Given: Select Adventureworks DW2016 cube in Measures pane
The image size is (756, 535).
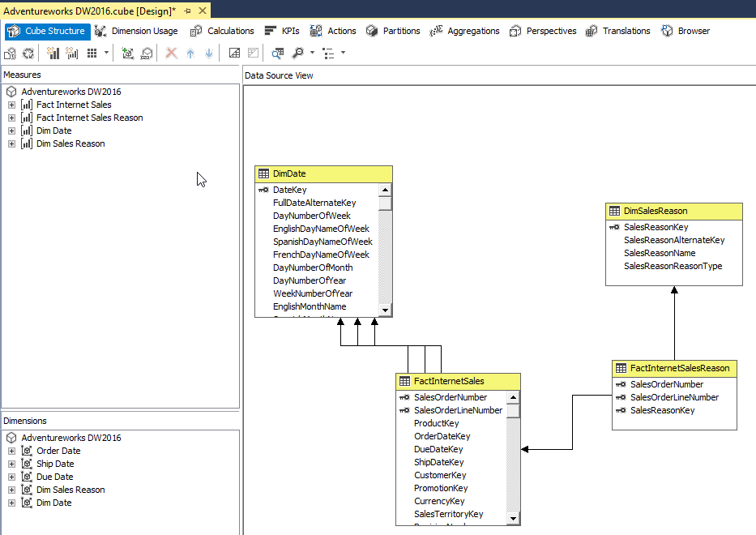Looking at the screenshot, I should click(x=70, y=92).
